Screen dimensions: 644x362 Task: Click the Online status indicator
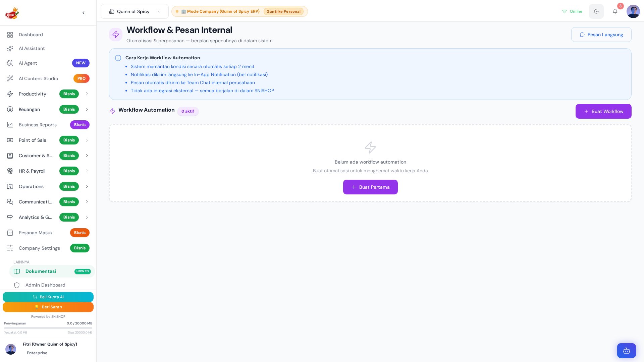(572, 11)
